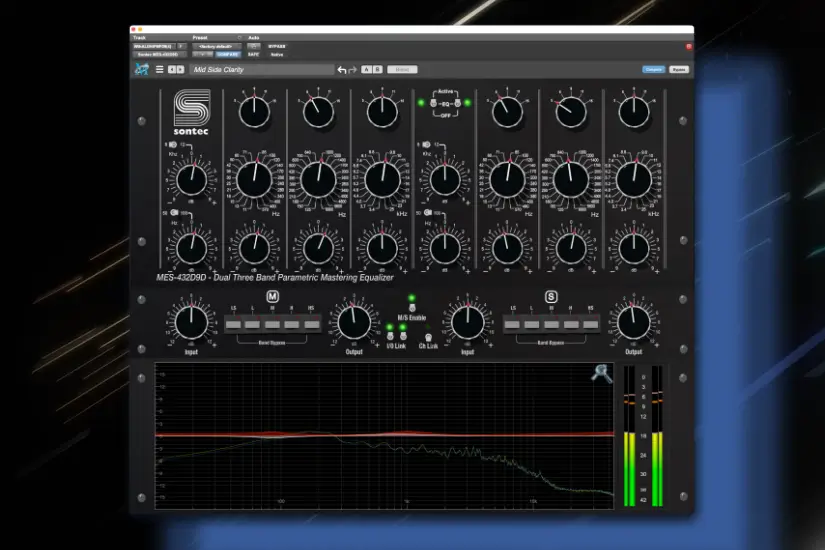Click the Side channel S badge
This screenshot has height=550, width=825.
coord(550,296)
